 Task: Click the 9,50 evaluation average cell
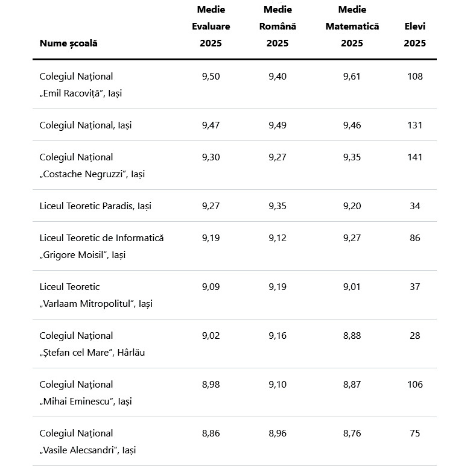click(211, 77)
